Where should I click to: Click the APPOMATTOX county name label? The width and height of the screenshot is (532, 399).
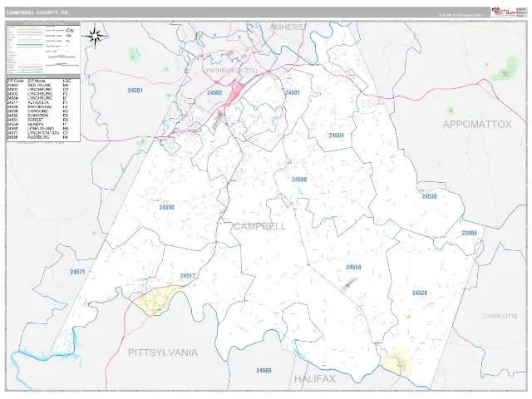coord(477,124)
